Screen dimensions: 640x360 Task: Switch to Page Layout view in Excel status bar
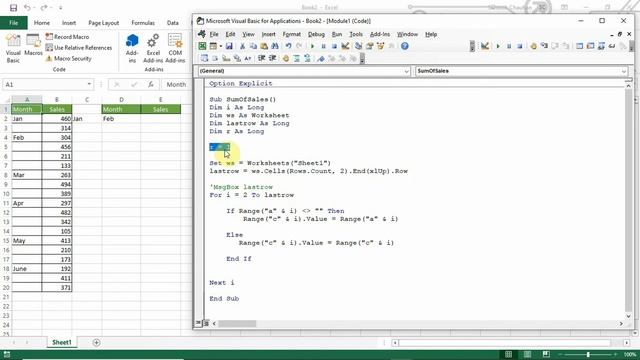(x=527, y=354)
